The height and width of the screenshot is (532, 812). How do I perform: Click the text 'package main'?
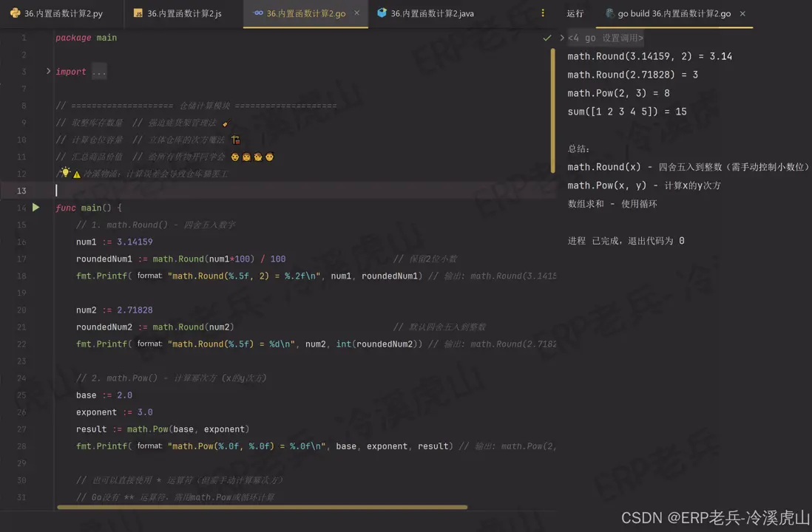pos(86,38)
